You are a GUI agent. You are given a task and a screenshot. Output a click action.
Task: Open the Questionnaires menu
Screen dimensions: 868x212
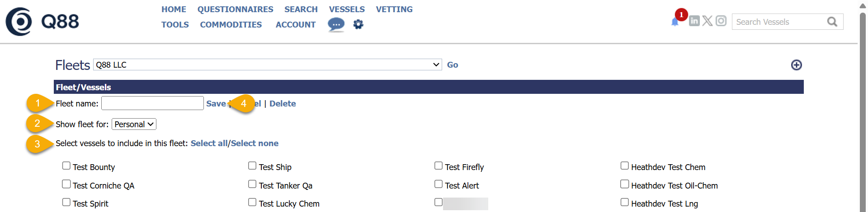pyautogui.click(x=235, y=9)
